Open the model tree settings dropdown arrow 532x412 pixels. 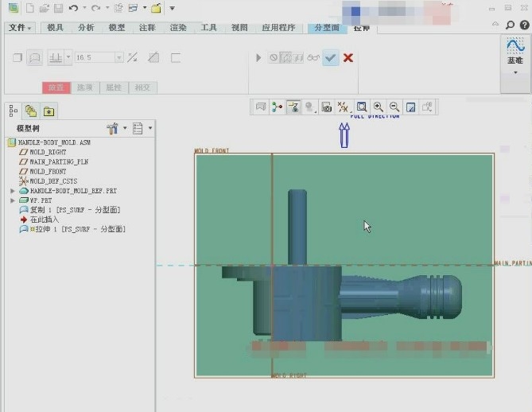(x=125, y=128)
